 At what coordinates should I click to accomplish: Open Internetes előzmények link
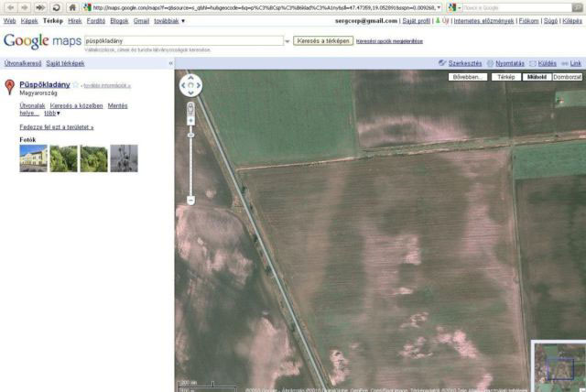[x=484, y=21]
